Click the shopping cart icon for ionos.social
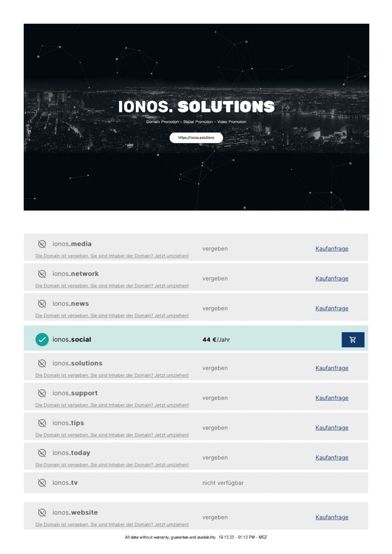 tap(353, 340)
